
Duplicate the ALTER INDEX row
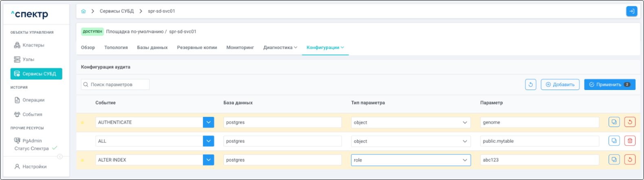coord(614,160)
